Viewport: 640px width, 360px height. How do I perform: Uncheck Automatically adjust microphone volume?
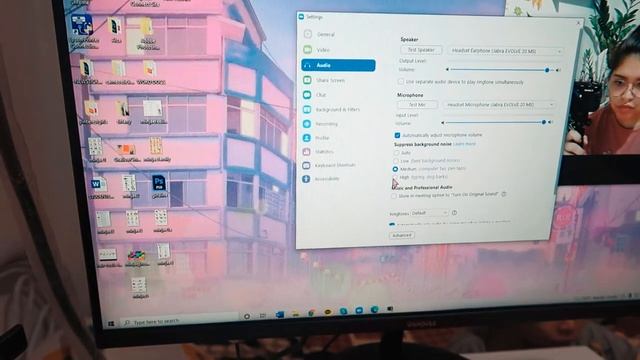pyautogui.click(x=397, y=135)
